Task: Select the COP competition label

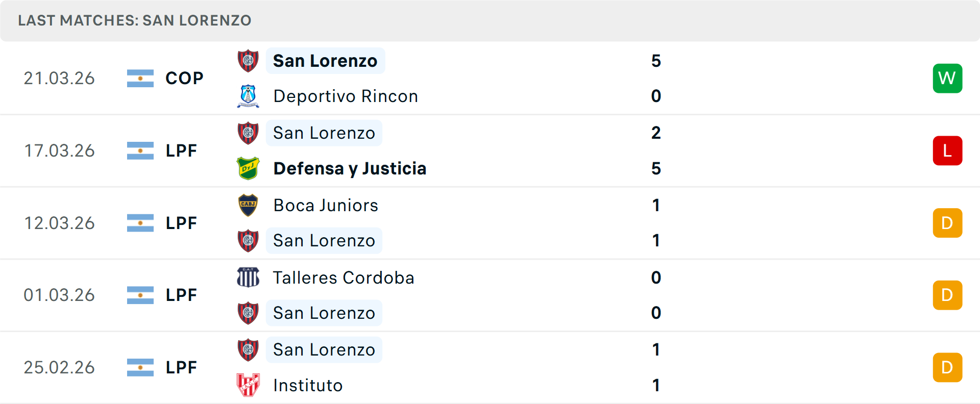Action: point(184,78)
